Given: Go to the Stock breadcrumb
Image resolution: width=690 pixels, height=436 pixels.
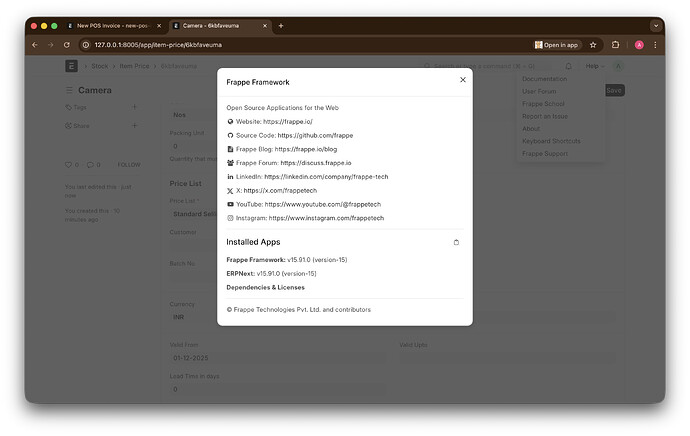Looking at the screenshot, I should 100,66.
